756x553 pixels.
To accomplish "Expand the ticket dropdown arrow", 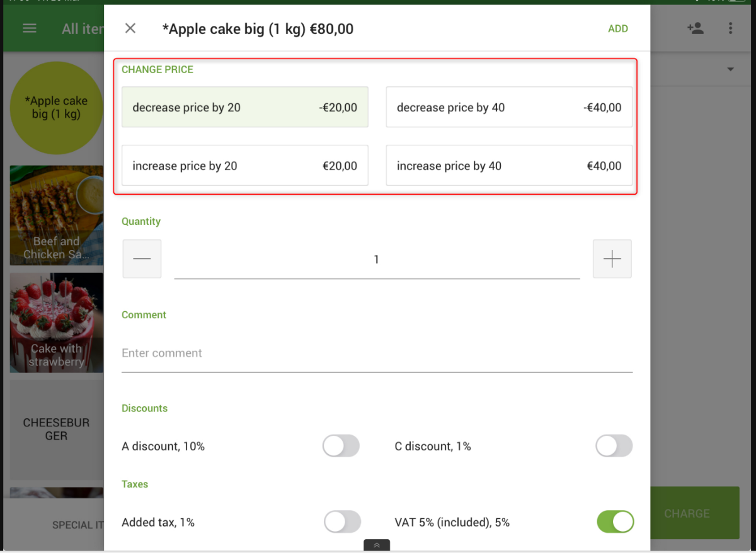I will tap(731, 69).
